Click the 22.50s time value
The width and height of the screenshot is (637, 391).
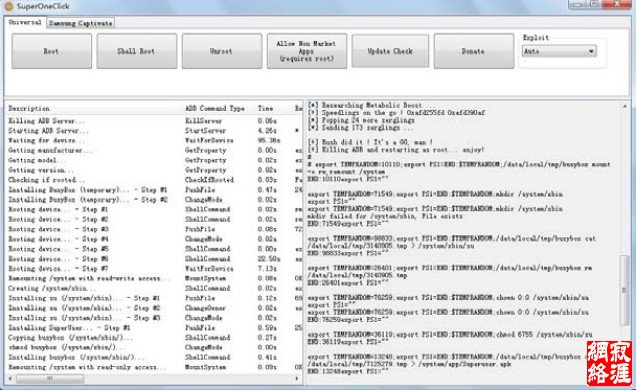coord(269,258)
